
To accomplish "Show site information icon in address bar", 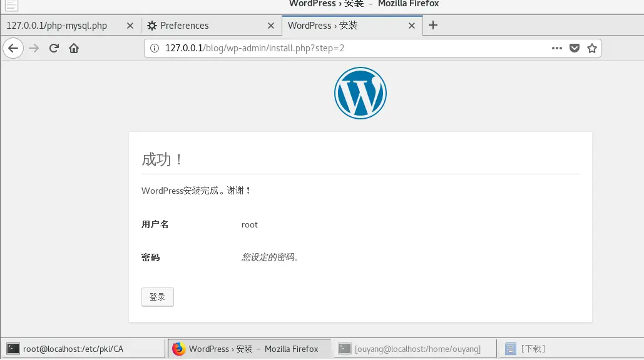I will point(155,48).
